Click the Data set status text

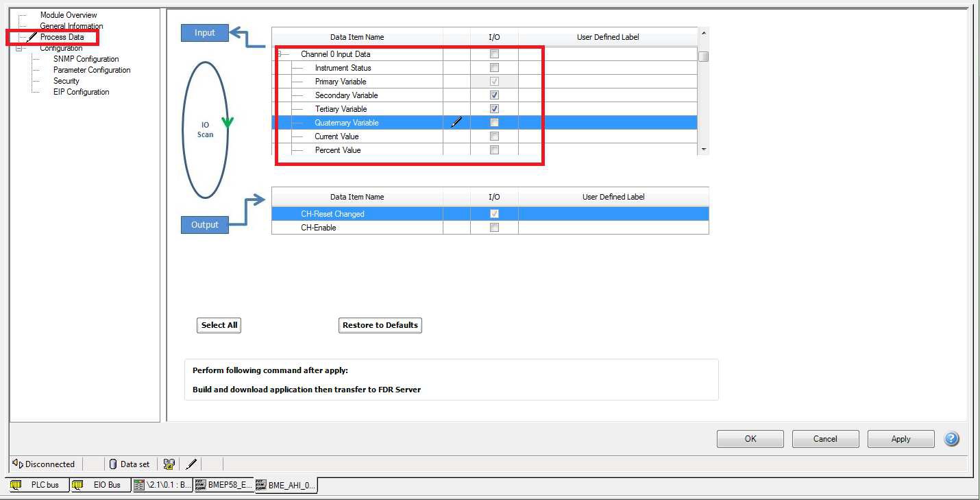click(135, 464)
